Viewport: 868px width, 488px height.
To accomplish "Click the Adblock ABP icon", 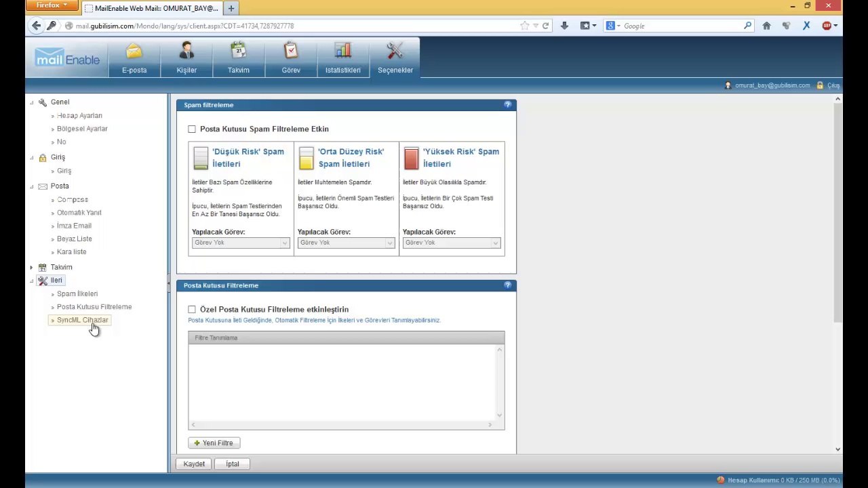I will 827,26.
